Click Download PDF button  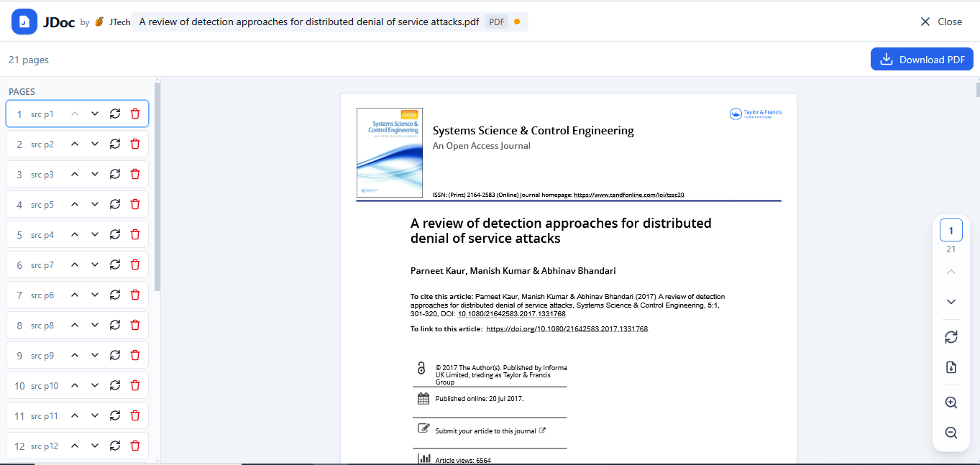pyautogui.click(x=922, y=60)
